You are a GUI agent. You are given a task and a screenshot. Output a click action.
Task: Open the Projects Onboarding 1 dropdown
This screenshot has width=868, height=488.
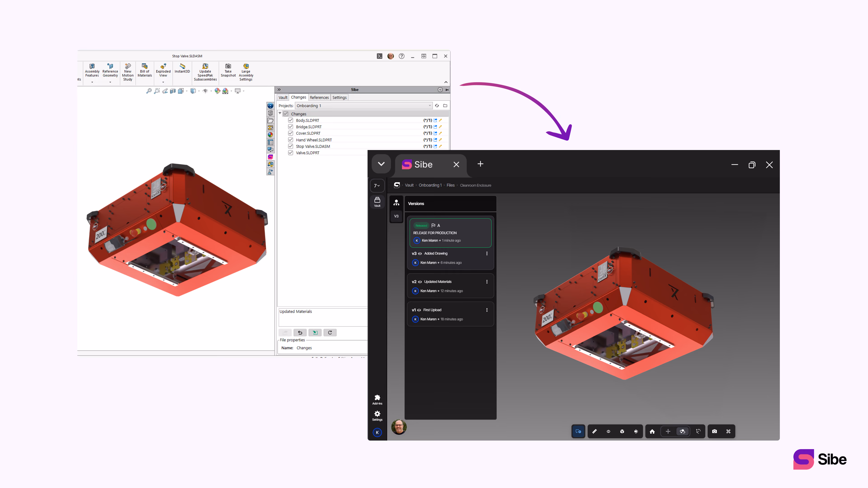363,106
